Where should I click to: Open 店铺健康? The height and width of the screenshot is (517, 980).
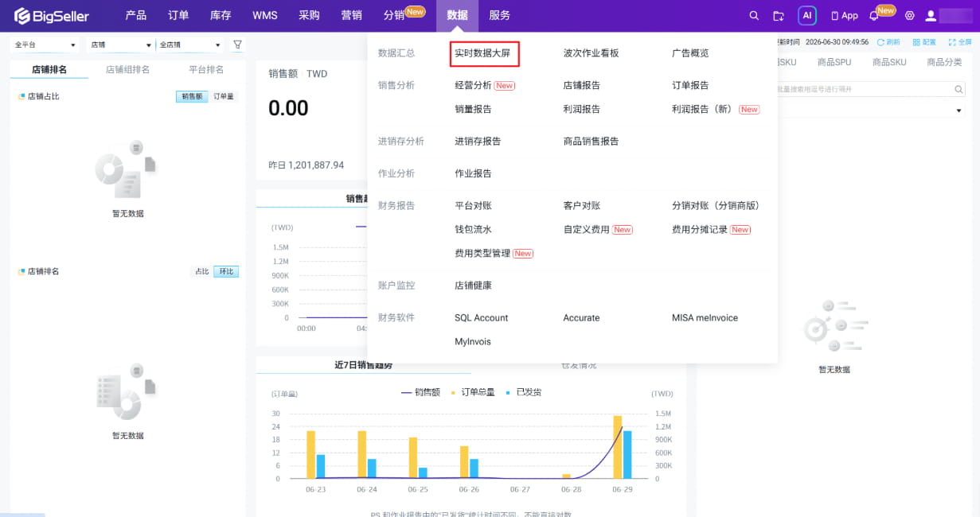click(474, 286)
